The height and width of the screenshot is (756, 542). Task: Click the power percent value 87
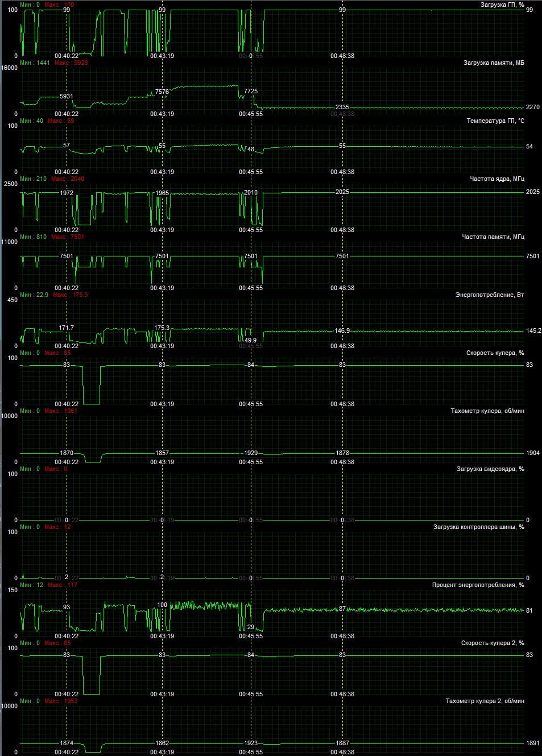(x=342, y=609)
